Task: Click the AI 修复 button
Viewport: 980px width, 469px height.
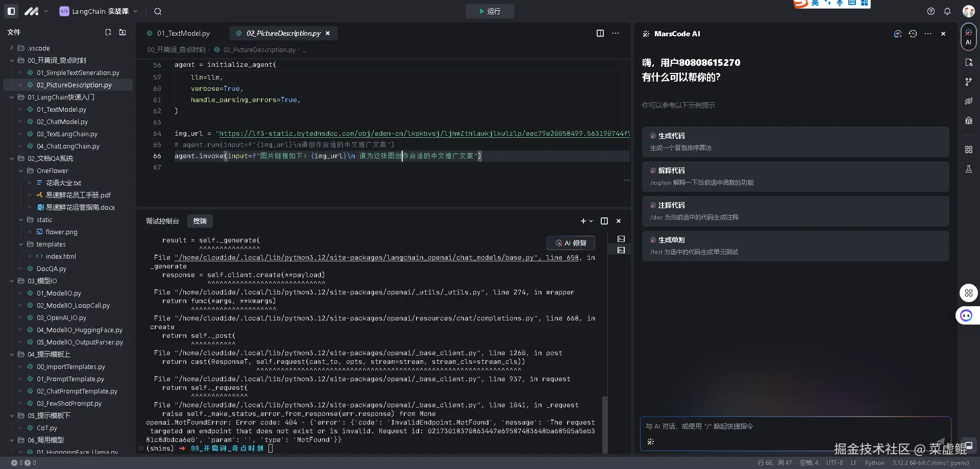Action: (571, 243)
